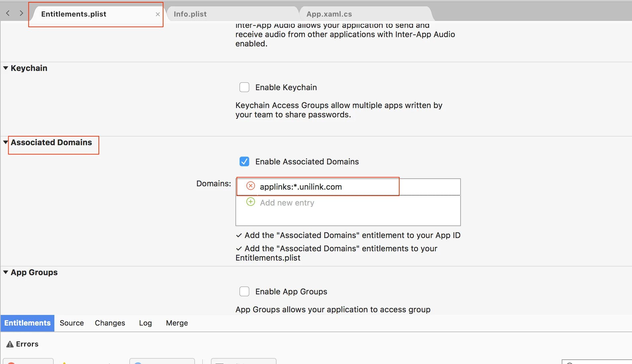This screenshot has height=364, width=632.
Task: Click the Add new entry field
Action: 287,203
